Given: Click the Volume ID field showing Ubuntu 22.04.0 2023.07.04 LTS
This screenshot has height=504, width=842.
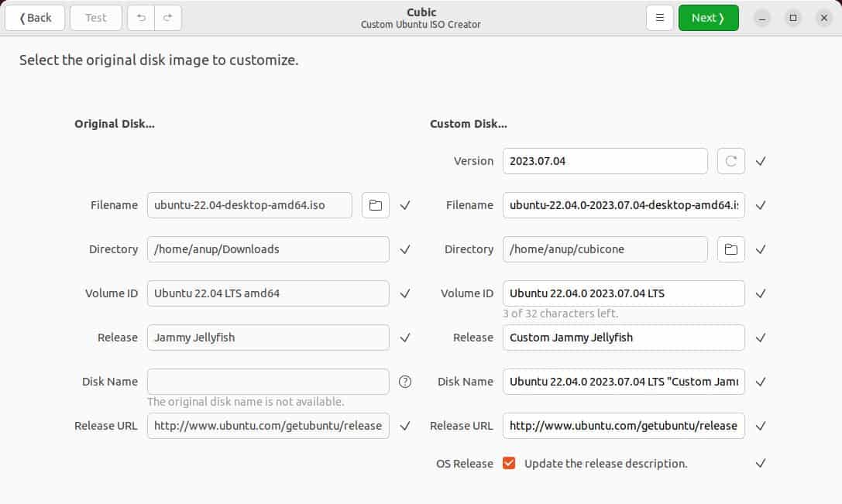Looking at the screenshot, I should pyautogui.click(x=623, y=293).
